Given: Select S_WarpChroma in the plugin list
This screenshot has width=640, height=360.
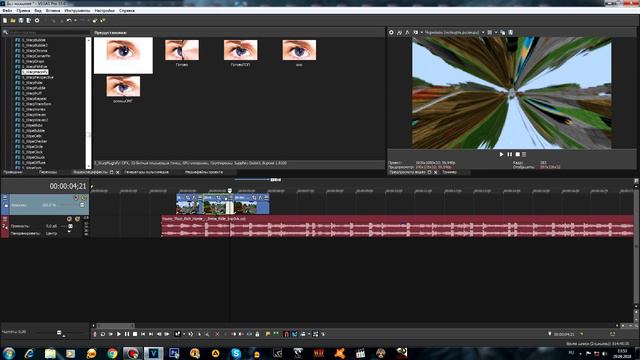Looking at the screenshot, I should [x=35, y=51].
